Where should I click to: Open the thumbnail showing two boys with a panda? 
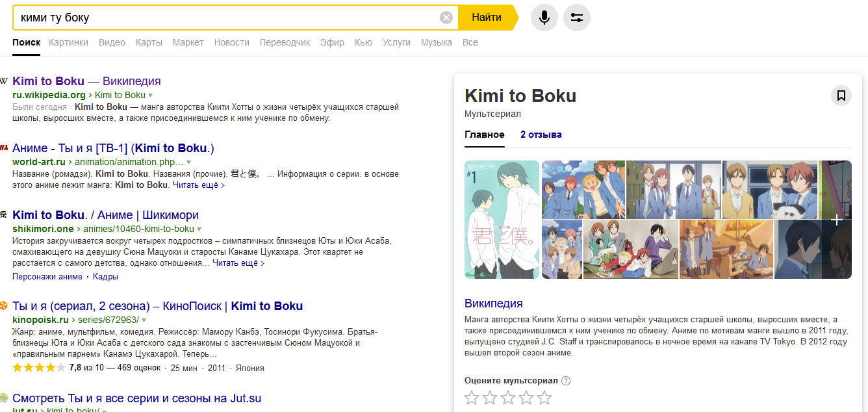click(770, 189)
